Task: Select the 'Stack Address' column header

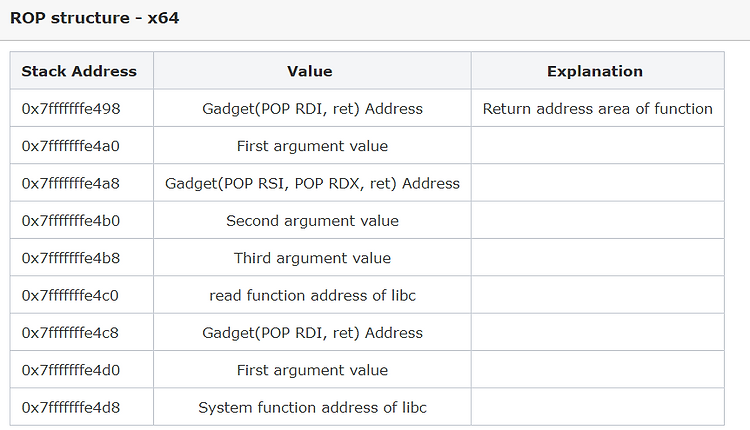Action: 79,71
